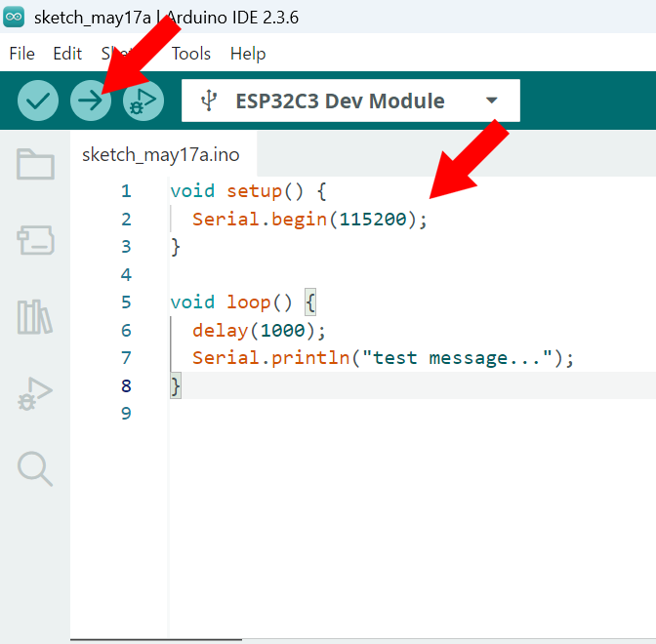Click the void loop() line
This screenshot has width=656, height=644.
243,302
